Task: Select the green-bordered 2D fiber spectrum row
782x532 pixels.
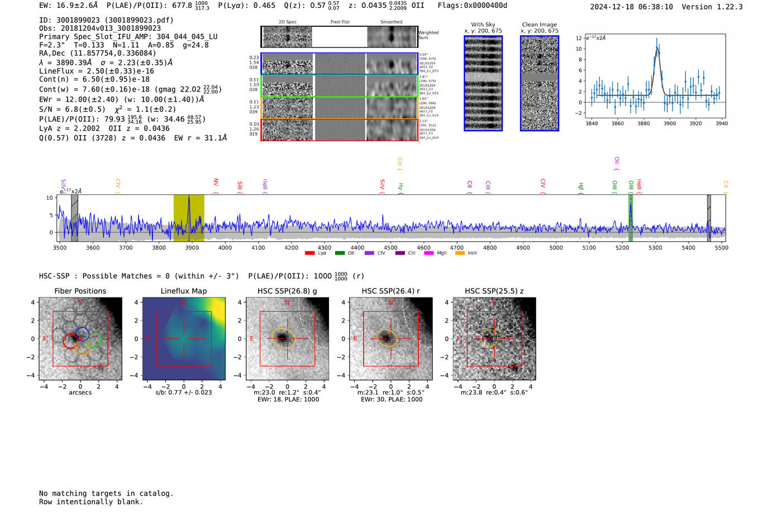Action: pyautogui.click(x=340, y=86)
